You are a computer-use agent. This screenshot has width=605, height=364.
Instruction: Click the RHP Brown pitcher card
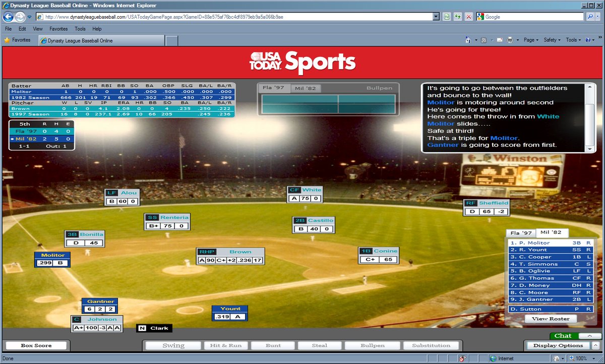230,256
